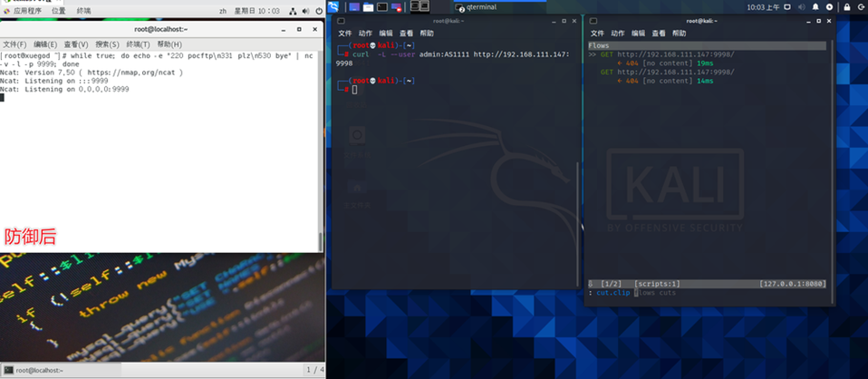
Task: Click the muted speaker icon in Kali tray
Action: coord(802,7)
